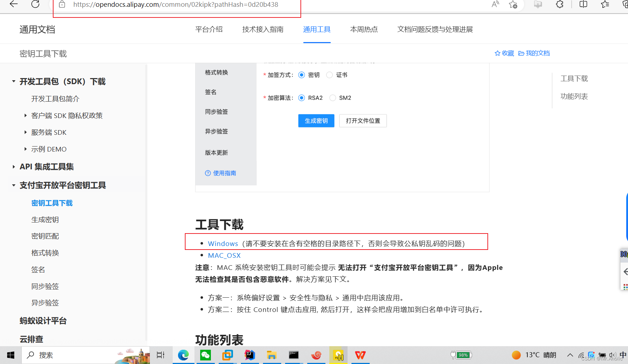The height and width of the screenshot is (364, 628).
Task: Jump to 功能列表 in page outline
Action: coord(574,96)
